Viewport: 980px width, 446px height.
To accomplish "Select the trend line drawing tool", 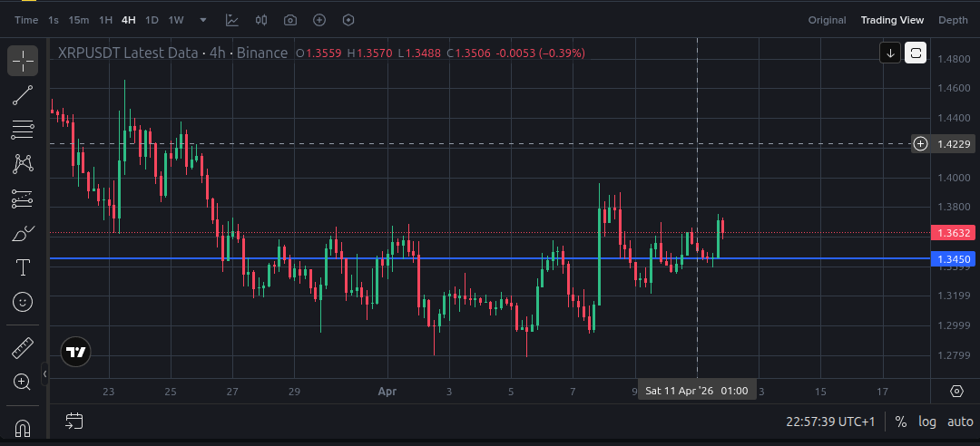I will tap(23, 95).
